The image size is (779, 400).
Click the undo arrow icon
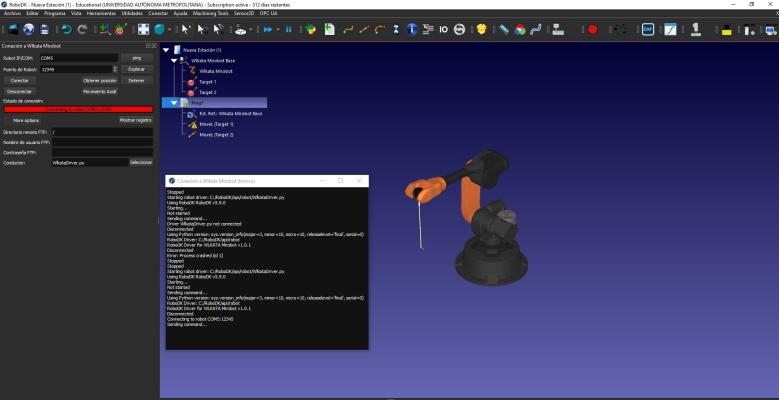[64, 29]
